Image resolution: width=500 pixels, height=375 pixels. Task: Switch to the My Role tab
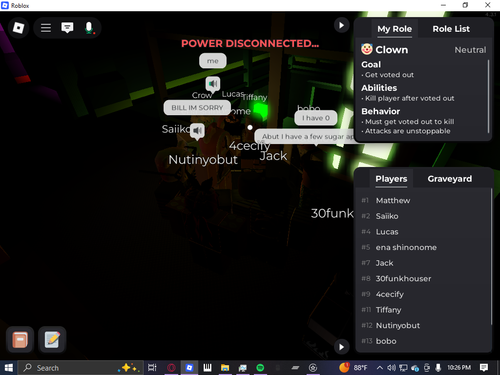pos(394,29)
